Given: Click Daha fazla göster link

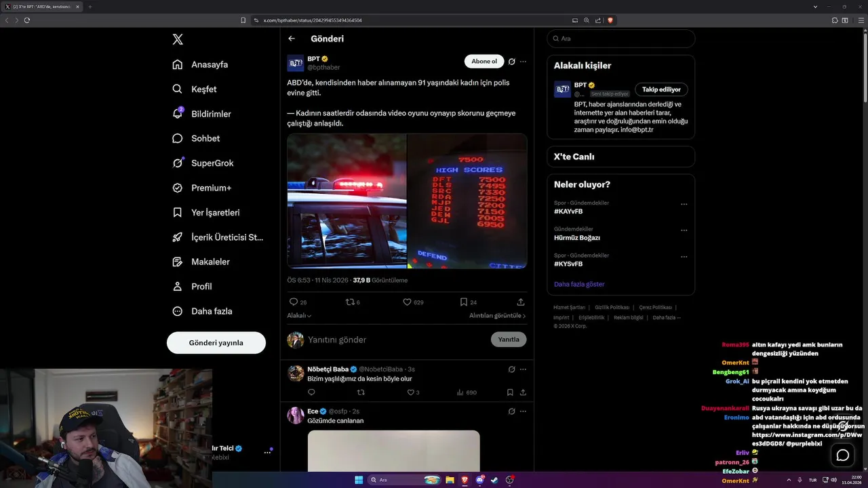Looking at the screenshot, I should [579, 284].
